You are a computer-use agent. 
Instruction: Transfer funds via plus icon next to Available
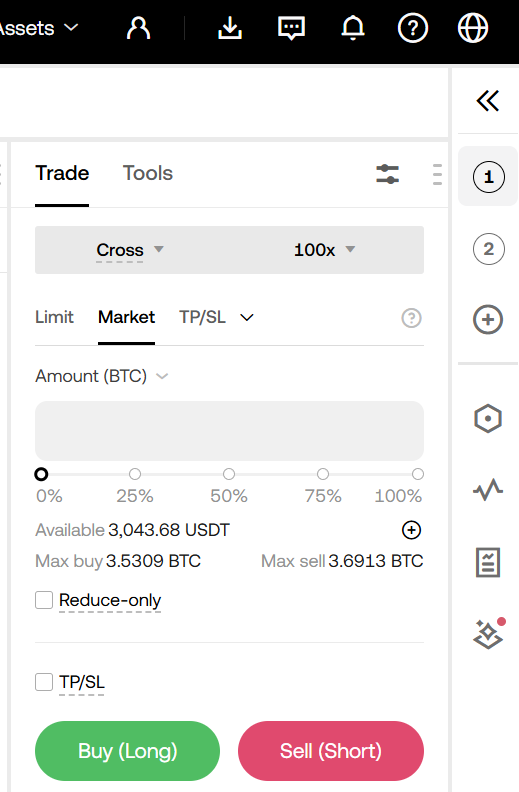(411, 530)
